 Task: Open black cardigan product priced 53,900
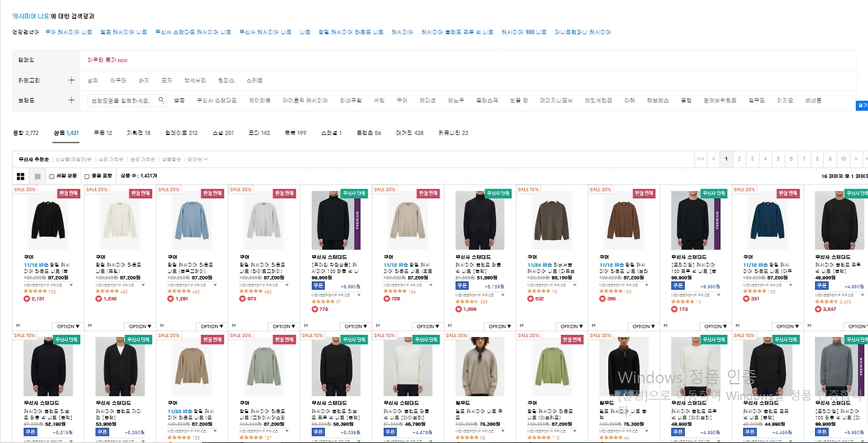click(120, 367)
